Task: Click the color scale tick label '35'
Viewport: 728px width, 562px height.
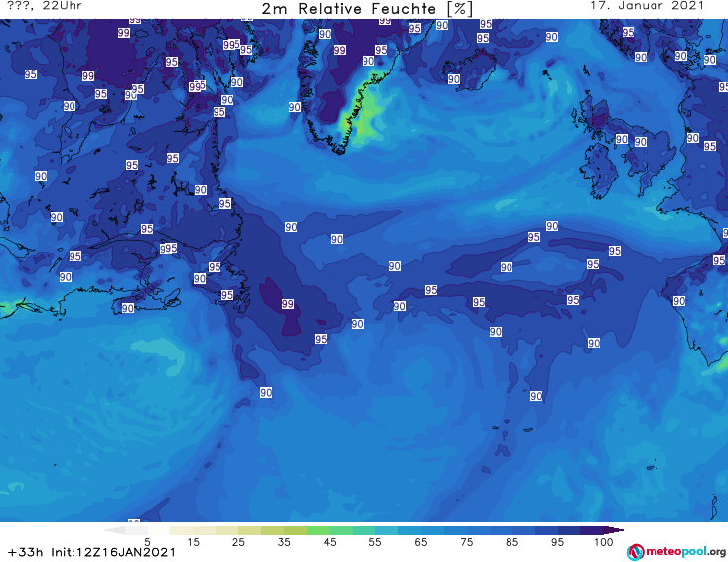Action: tap(284, 542)
